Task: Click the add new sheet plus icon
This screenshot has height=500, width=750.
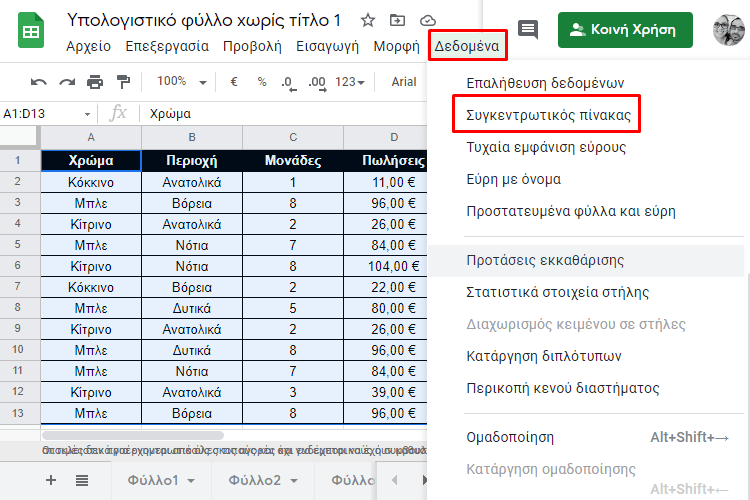Action: (x=51, y=480)
